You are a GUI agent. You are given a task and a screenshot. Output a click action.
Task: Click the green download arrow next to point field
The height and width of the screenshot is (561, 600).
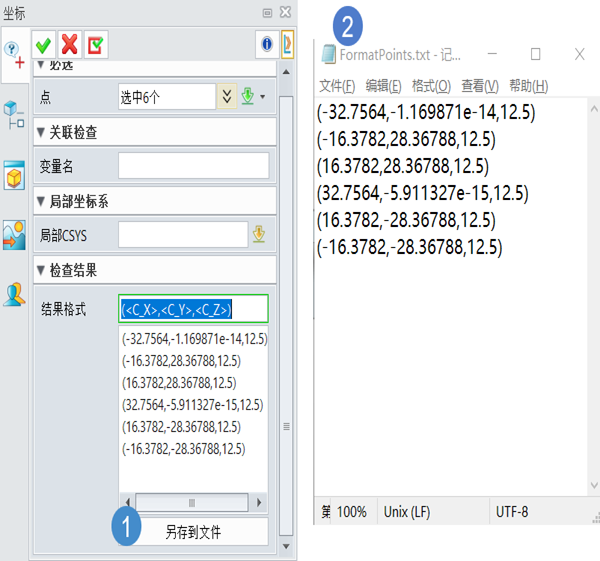pyautogui.click(x=248, y=96)
